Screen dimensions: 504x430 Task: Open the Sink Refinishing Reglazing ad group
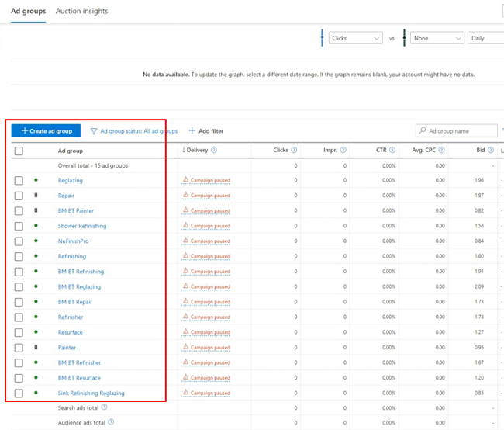(91, 393)
